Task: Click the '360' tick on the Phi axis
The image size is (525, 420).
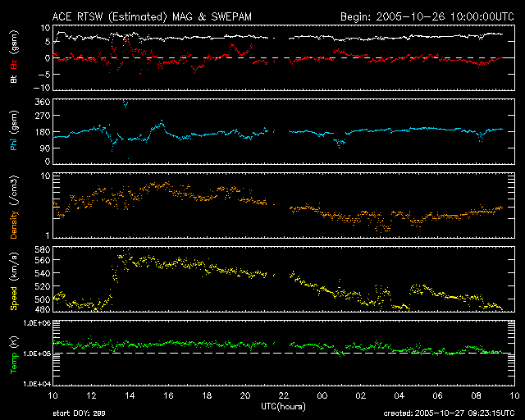Action: click(x=43, y=102)
